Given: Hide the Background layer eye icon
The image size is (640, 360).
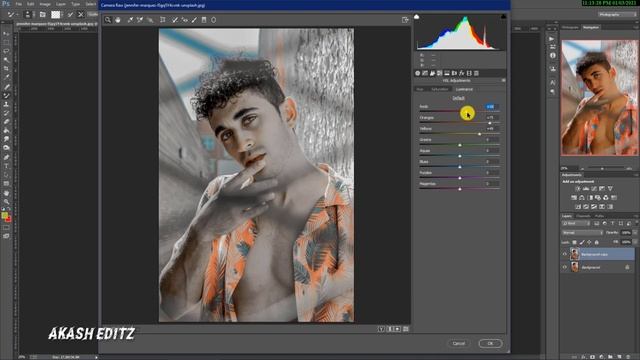Looking at the screenshot, I should 565,267.
